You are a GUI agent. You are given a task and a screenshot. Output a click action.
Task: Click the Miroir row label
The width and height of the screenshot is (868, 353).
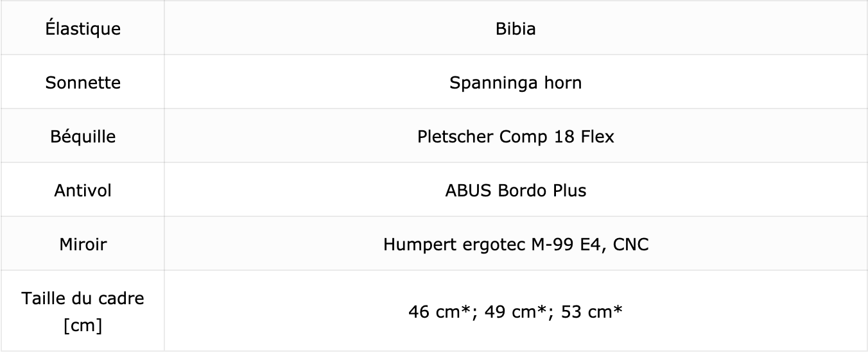tap(83, 244)
